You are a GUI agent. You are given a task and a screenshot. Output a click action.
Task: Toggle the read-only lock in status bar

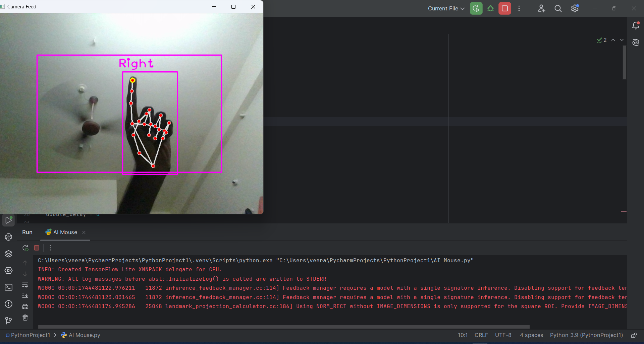click(634, 335)
